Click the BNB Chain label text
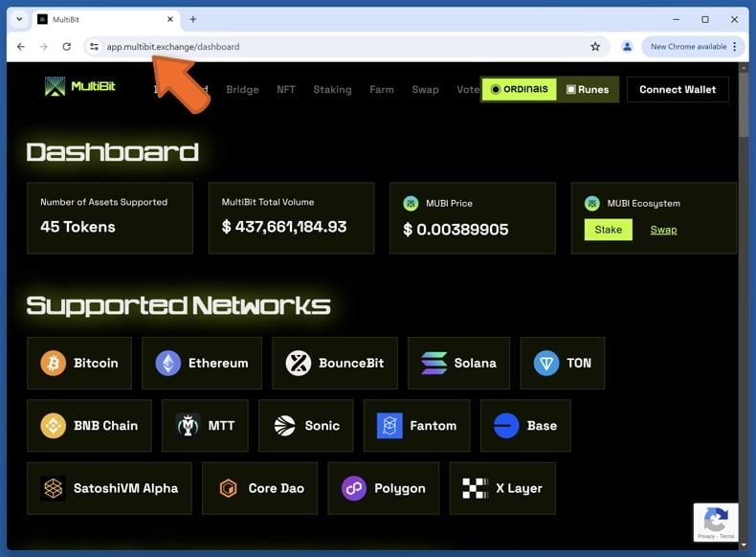The height and width of the screenshot is (557, 756). (x=105, y=425)
